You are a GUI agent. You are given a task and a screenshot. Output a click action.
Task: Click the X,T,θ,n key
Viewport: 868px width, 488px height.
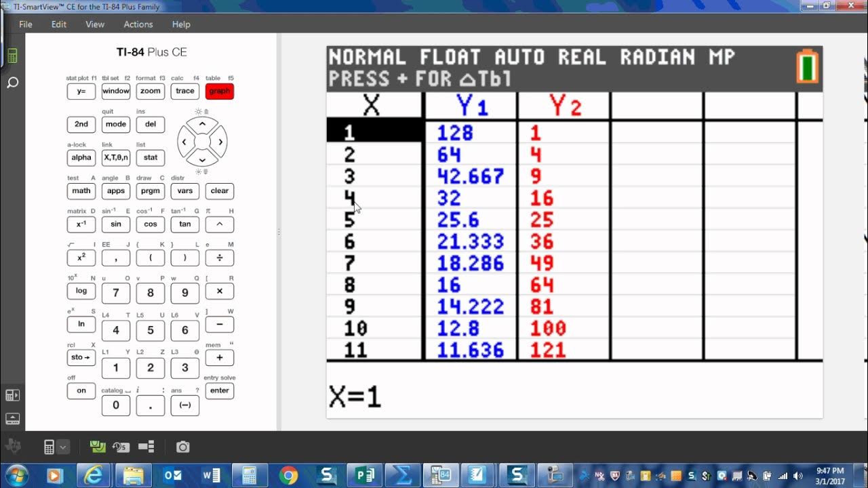coord(116,157)
